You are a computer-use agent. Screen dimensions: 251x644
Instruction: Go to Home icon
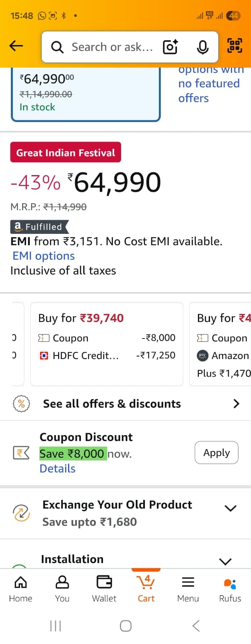point(21,588)
